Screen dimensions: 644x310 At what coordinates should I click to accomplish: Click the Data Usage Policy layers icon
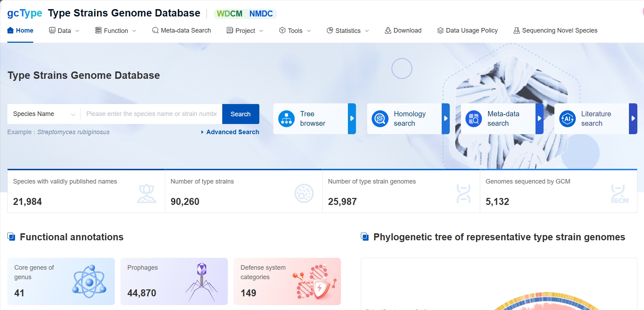[440, 30]
